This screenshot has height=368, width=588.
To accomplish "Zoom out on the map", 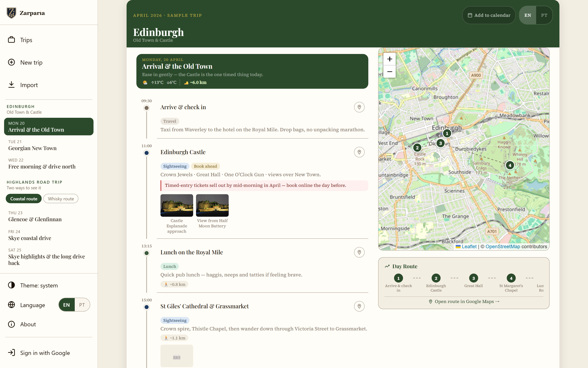I will (x=390, y=72).
